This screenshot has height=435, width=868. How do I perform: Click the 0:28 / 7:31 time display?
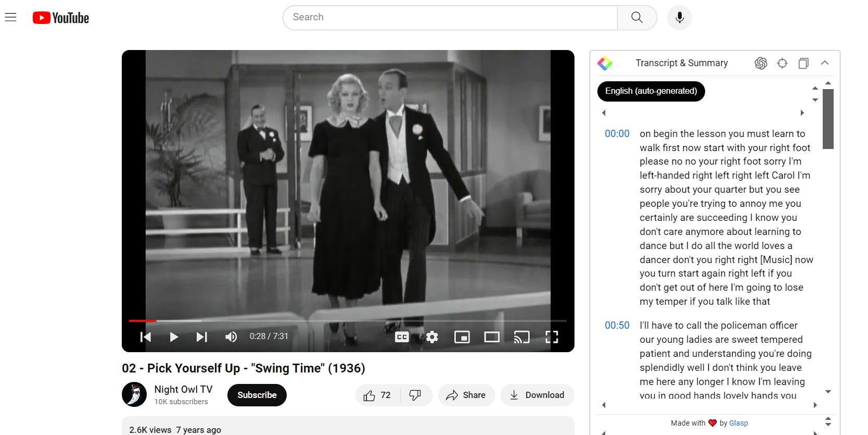click(269, 337)
